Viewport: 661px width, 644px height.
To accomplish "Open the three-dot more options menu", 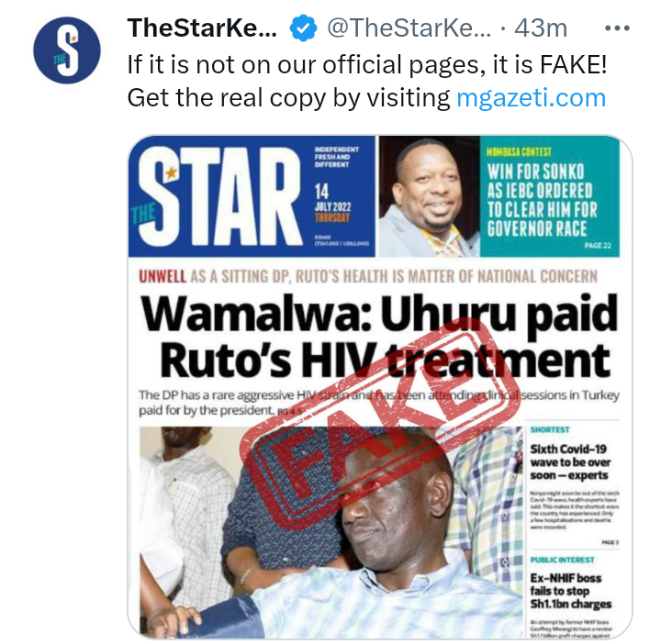I will [617, 28].
